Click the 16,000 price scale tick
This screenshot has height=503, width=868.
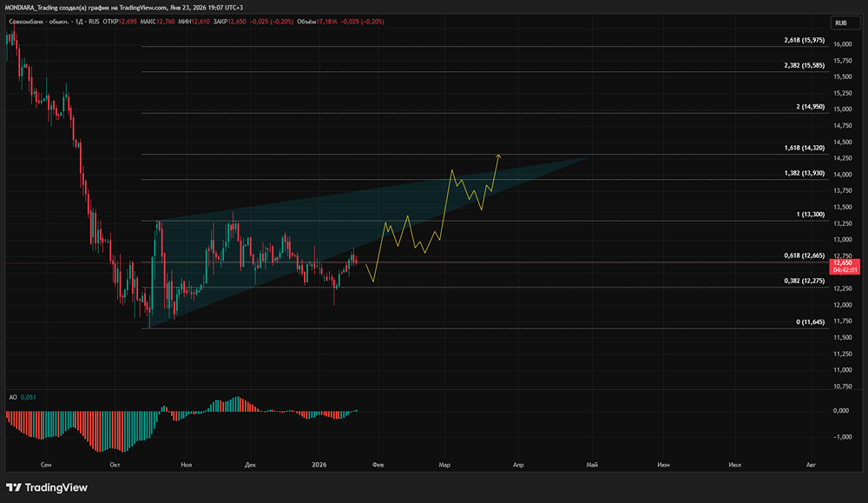click(x=843, y=44)
